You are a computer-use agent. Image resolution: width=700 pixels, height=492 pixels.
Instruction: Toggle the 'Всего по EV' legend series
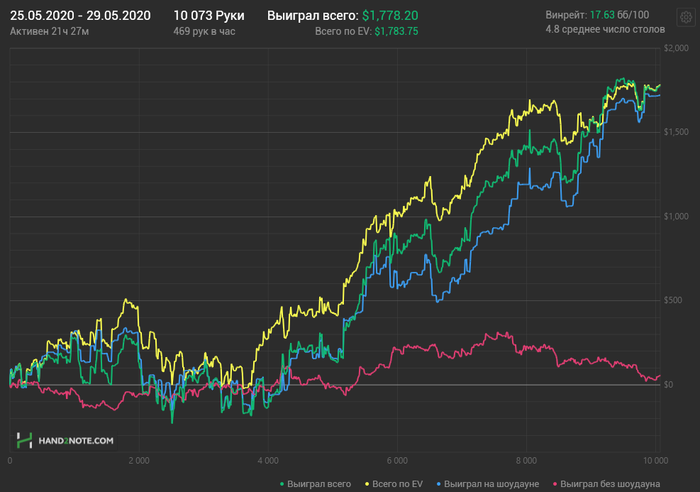coord(394,484)
